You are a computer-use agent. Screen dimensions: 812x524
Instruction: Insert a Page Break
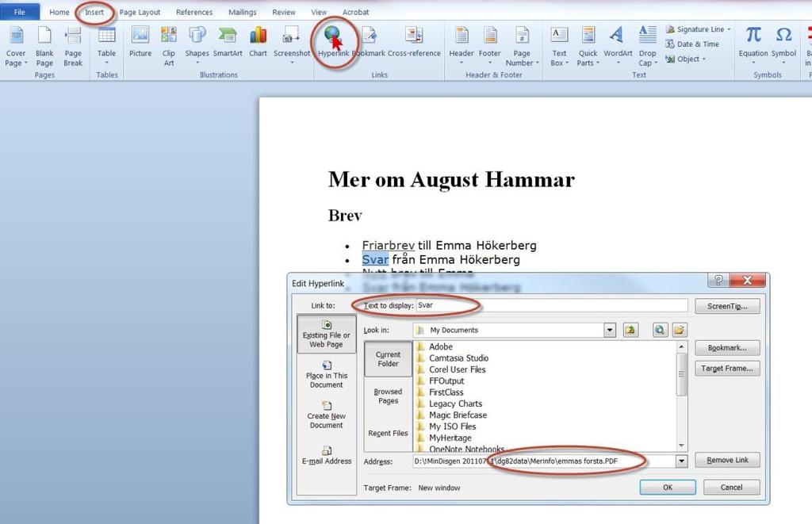coord(73,47)
